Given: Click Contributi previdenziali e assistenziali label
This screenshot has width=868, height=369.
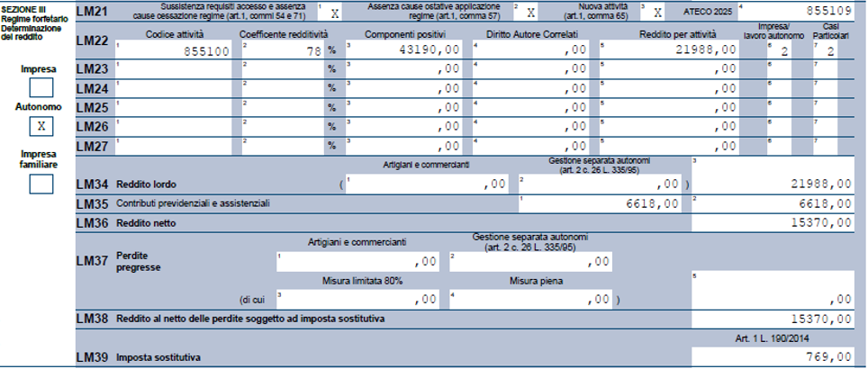Looking at the screenshot, I should point(193,203).
